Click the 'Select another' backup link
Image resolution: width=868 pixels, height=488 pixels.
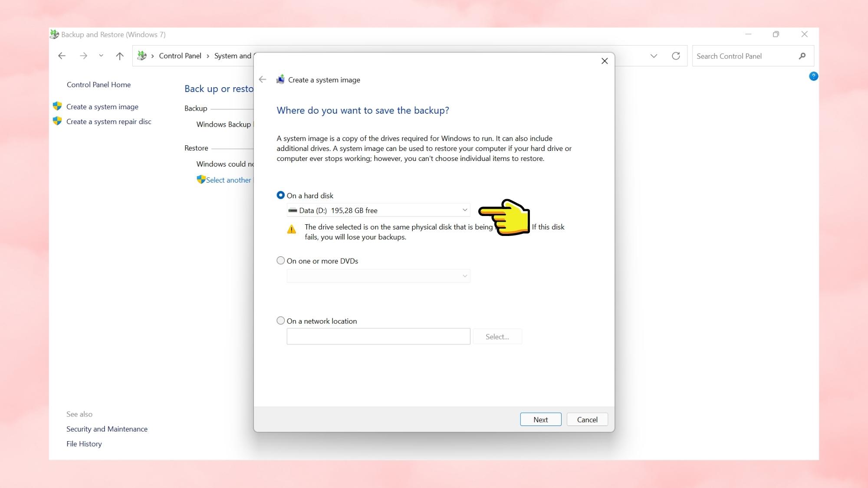coord(229,180)
